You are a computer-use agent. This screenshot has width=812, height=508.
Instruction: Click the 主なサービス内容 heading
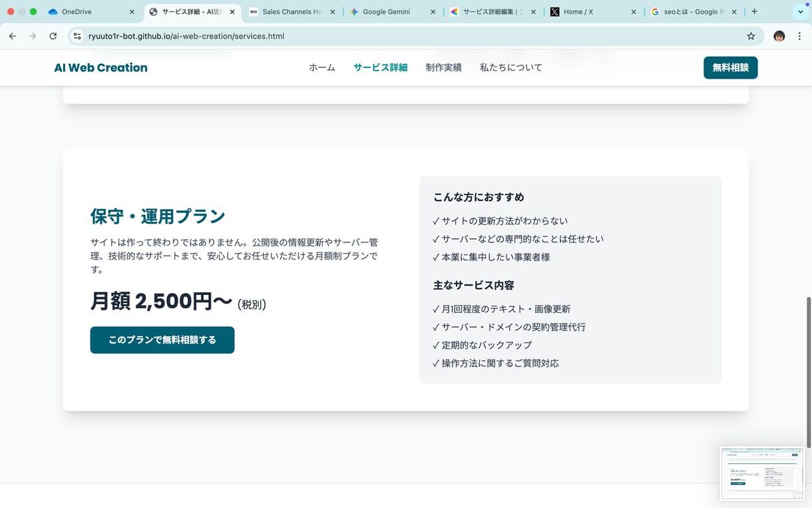473,285
